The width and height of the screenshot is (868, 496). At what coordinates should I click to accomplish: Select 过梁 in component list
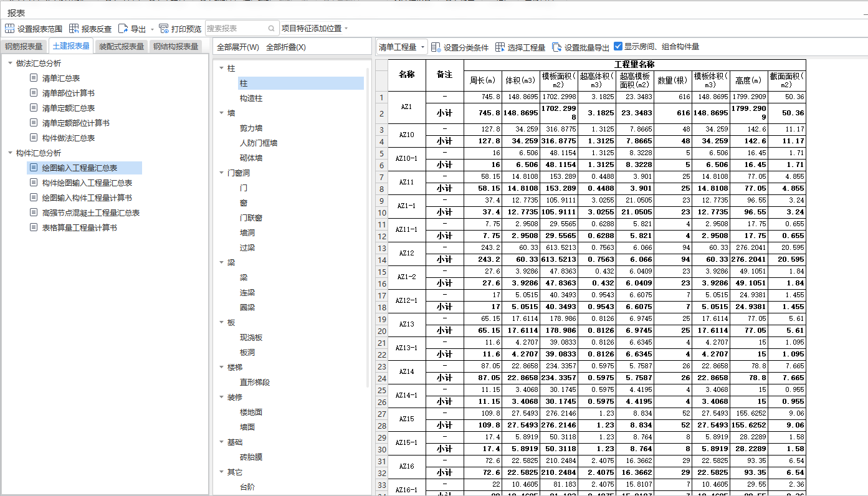tap(247, 247)
